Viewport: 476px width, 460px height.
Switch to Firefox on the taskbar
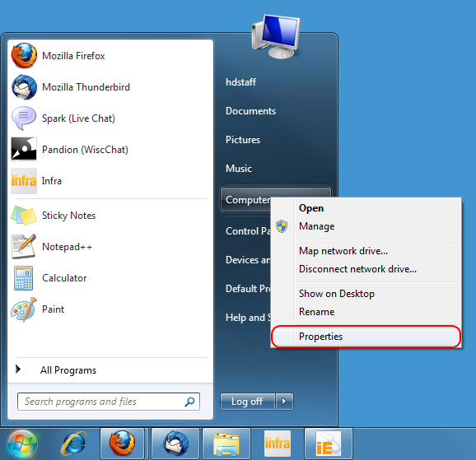(x=122, y=444)
